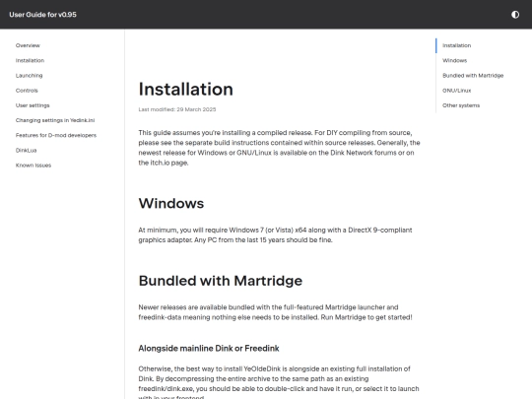The height and width of the screenshot is (399, 532).
Task: Open the Launching page
Action: [x=30, y=75]
